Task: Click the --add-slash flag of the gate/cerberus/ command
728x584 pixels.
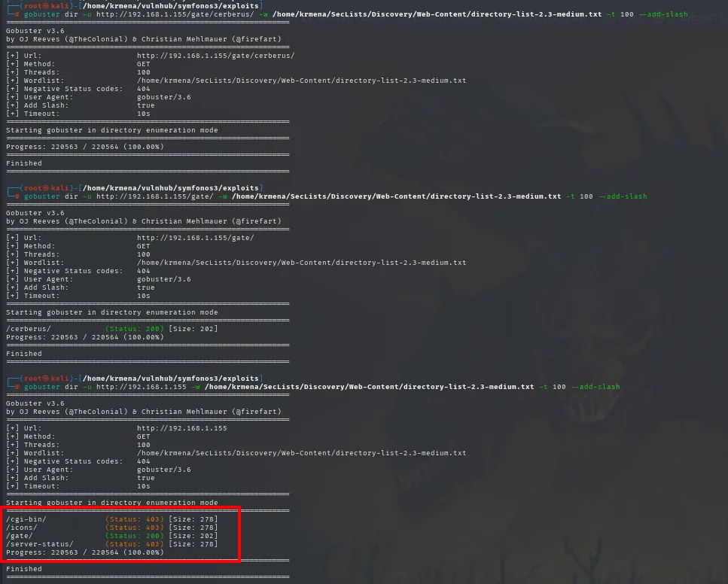Action: tap(663, 14)
